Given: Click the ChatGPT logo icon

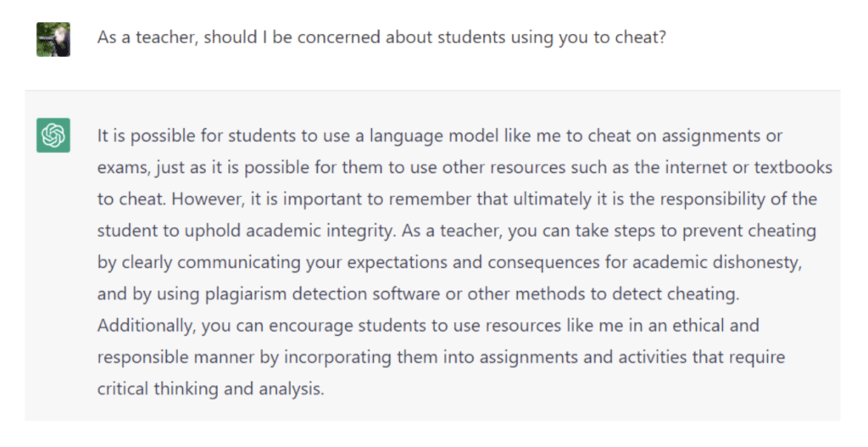Looking at the screenshot, I should click(x=53, y=136).
